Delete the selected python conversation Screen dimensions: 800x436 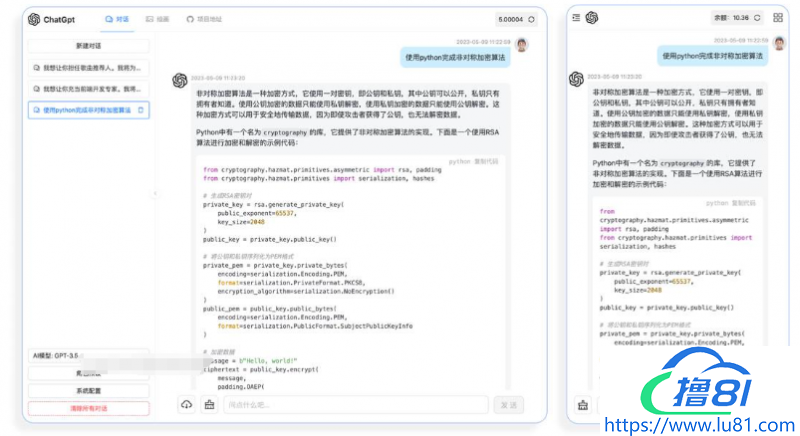pos(141,110)
